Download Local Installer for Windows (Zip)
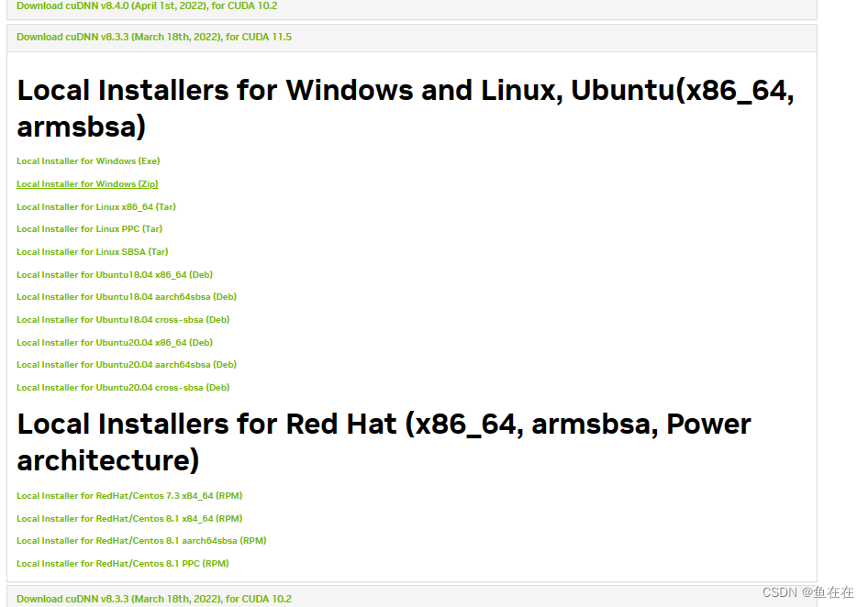Image resolution: width=868 pixels, height=607 pixels. [x=87, y=183]
